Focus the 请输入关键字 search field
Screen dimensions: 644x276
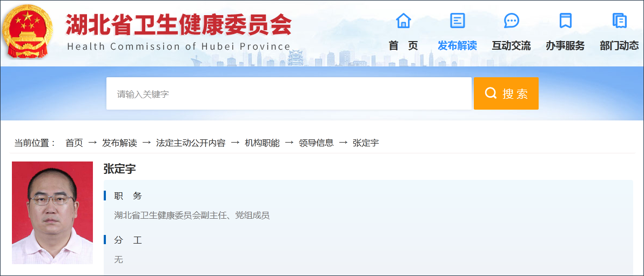(x=289, y=93)
